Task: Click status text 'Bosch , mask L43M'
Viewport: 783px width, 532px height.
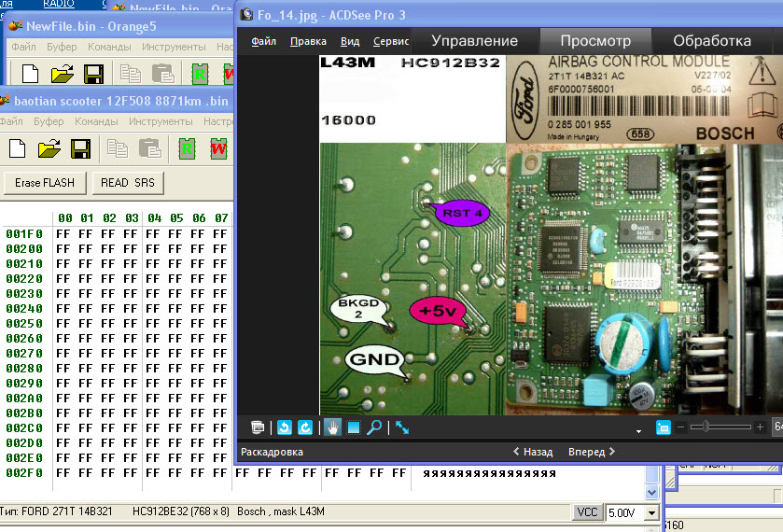Action: [x=281, y=511]
